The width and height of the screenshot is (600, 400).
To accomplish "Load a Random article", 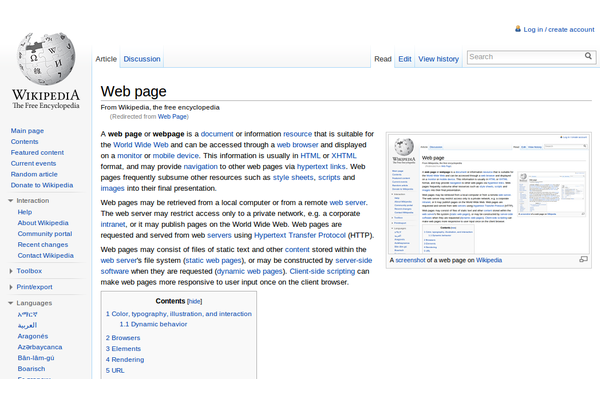I will click(x=34, y=174).
